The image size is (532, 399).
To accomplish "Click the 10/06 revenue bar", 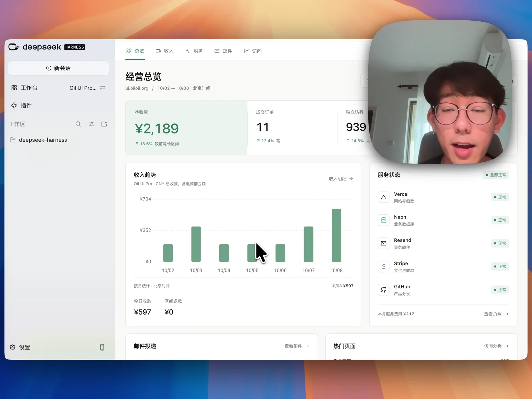I will pyautogui.click(x=280, y=253).
